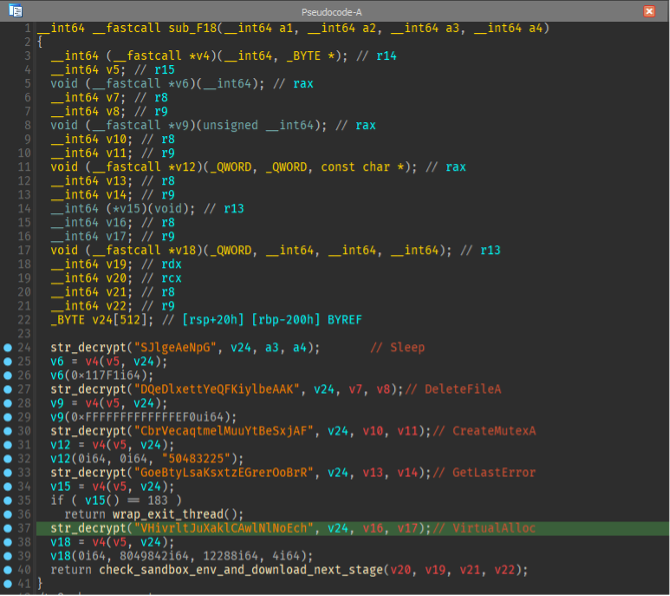Select variable v24 declaration on line 22

pos(102,320)
